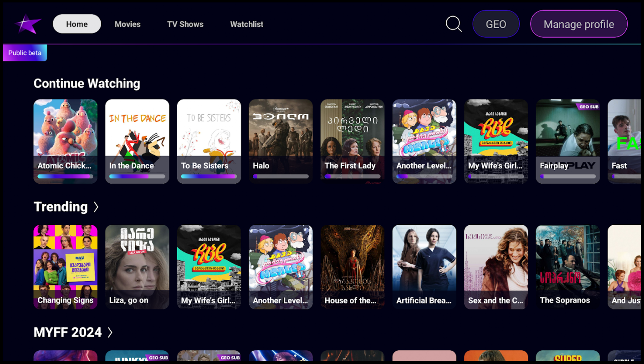This screenshot has width=644, height=364.
Task: Open the MYFF 2024 section heading
Action: pos(67,333)
